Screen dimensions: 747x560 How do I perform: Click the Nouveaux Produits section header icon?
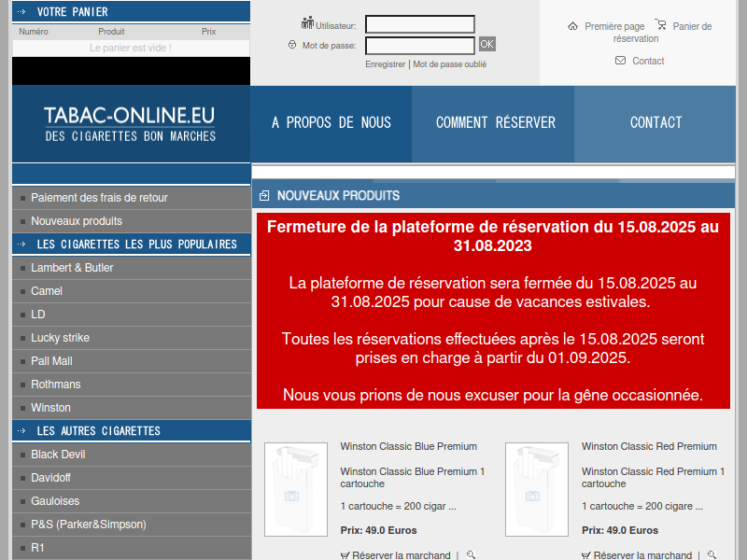[264, 195]
